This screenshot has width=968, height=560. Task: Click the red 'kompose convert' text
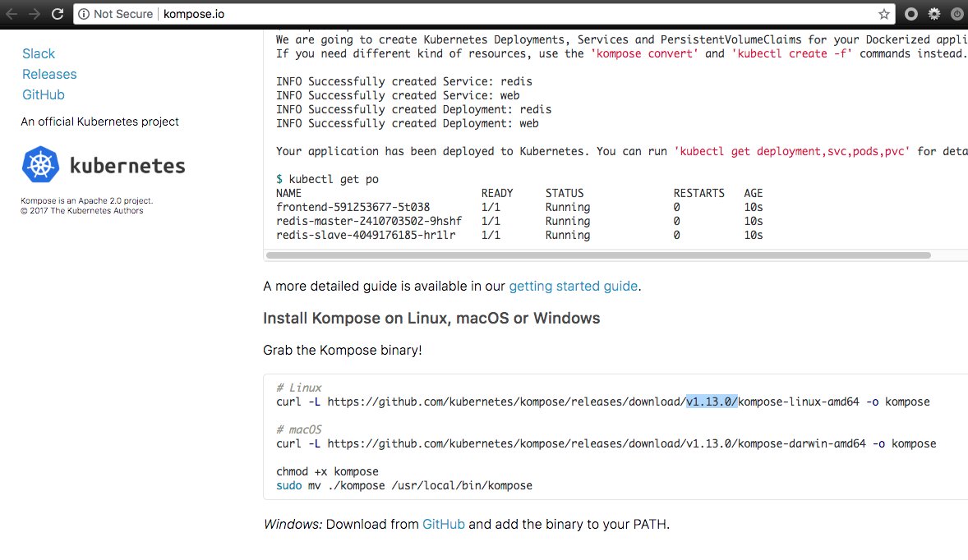tap(644, 53)
